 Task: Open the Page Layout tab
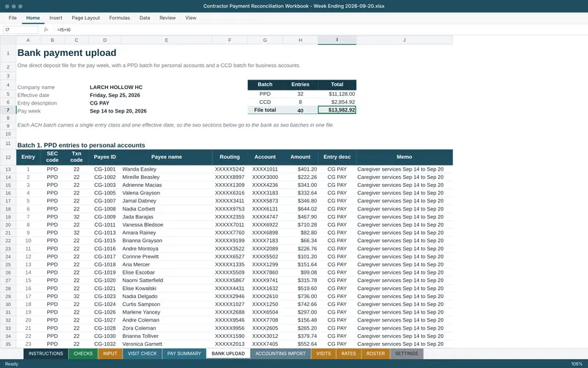pyautogui.click(x=85, y=18)
